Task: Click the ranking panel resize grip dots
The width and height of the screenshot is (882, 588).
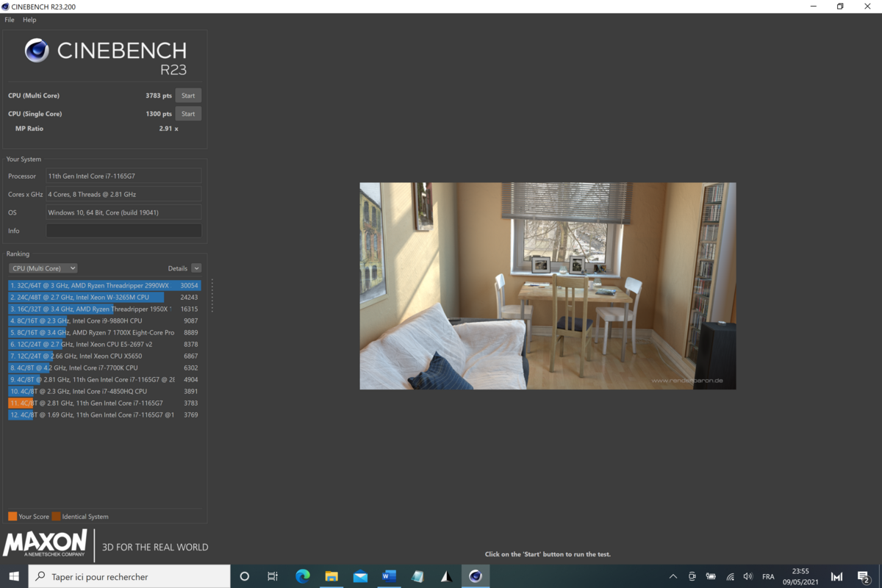Action: tap(212, 295)
